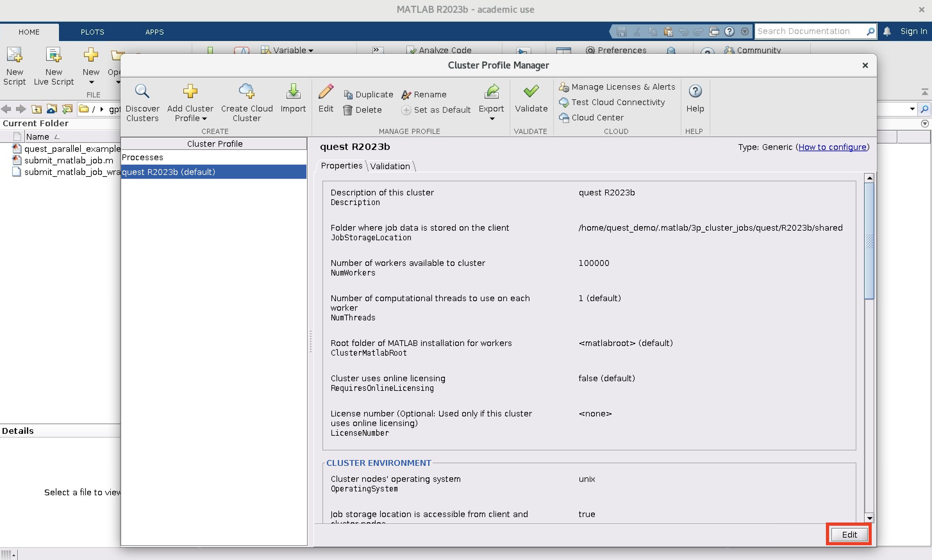The height and width of the screenshot is (560, 932).
Task: Validate the cluster profile
Action: click(x=530, y=99)
